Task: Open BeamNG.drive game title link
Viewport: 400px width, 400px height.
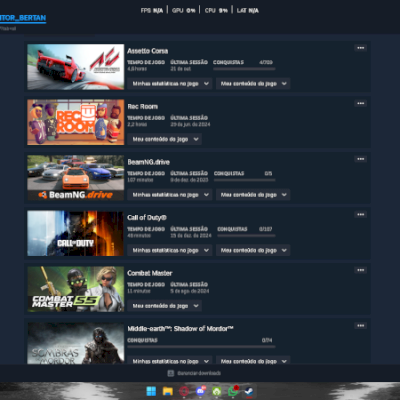Action: pyautogui.click(x=149, y=162)
